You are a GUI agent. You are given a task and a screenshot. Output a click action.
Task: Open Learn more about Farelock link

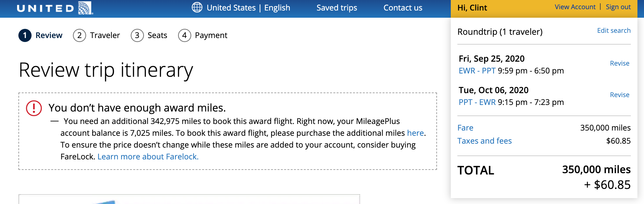[148, 156]
